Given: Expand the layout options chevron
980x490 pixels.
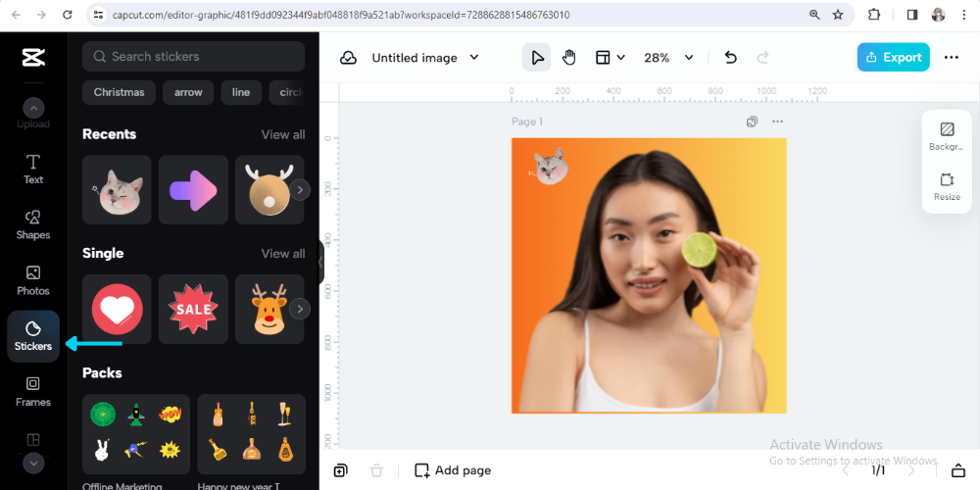Looking at the screenshot, I should click(x=620, y=58).
